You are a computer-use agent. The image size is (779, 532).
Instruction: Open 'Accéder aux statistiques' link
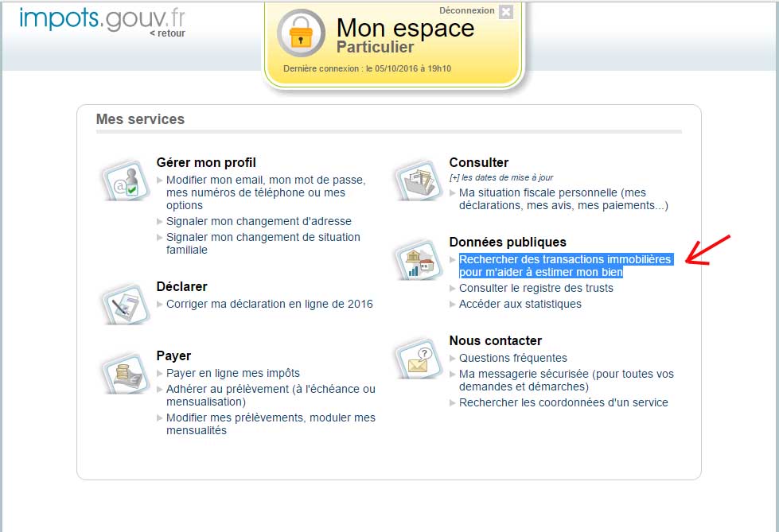click(520, 304)
